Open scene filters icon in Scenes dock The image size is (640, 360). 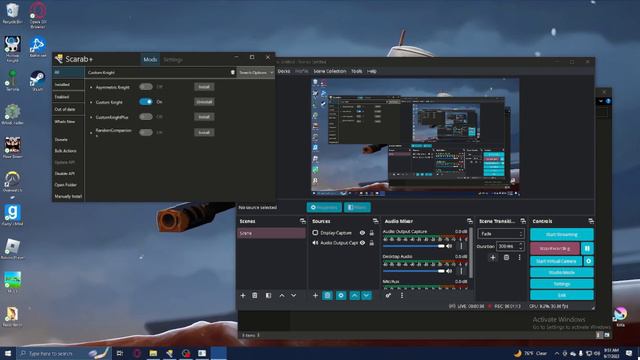[268, 296]
